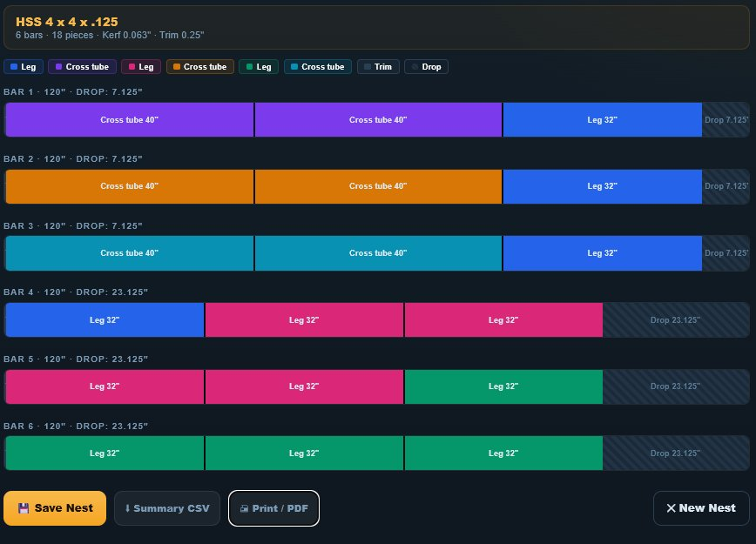Image resolution: width=756 pixels, height=544 pixels.
Task: Click the first Leg 32" piece in Bar 4
Action: pos(105,319)
